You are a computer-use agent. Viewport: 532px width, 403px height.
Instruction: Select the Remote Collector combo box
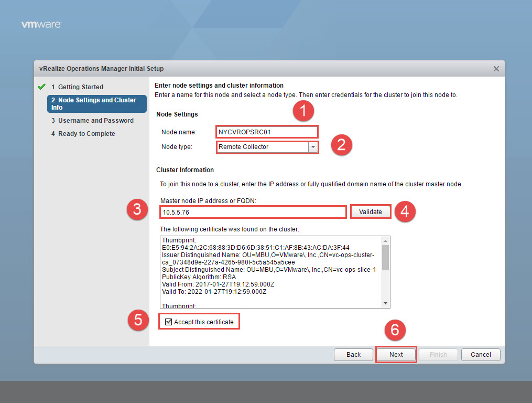coord(267,147)
